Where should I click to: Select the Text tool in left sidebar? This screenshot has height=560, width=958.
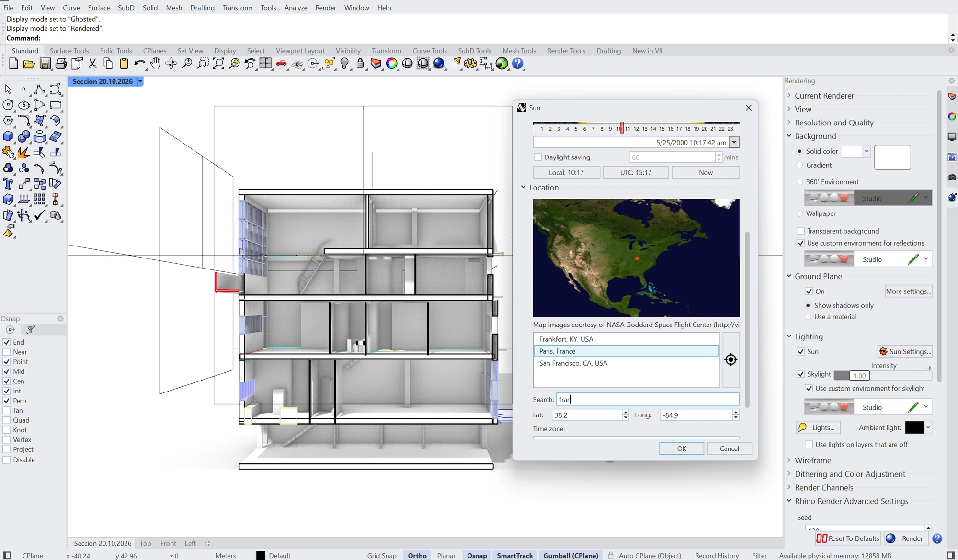8,184
